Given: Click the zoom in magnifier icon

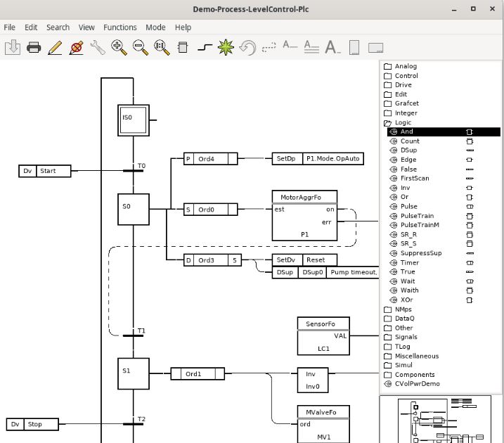Looking at the screenshot, I should point(119,48).
